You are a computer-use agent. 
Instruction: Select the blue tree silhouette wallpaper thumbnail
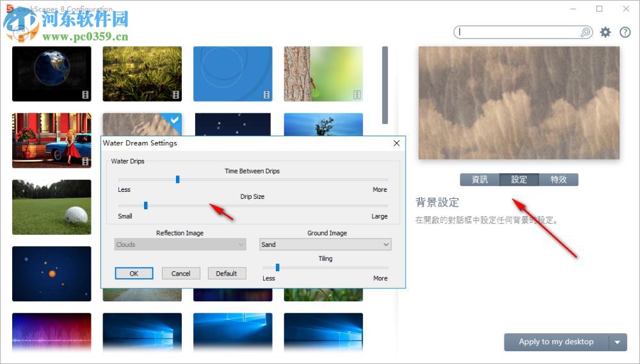tap(323, 125)
